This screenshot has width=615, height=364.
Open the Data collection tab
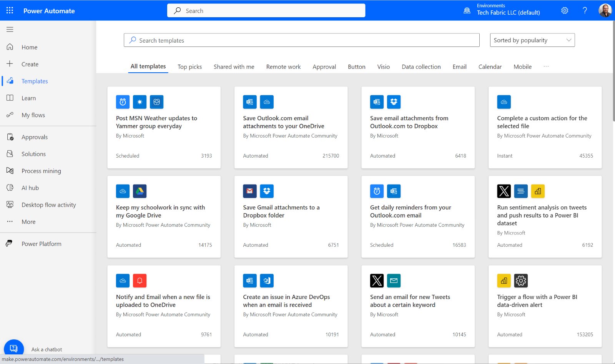[421, 67]
